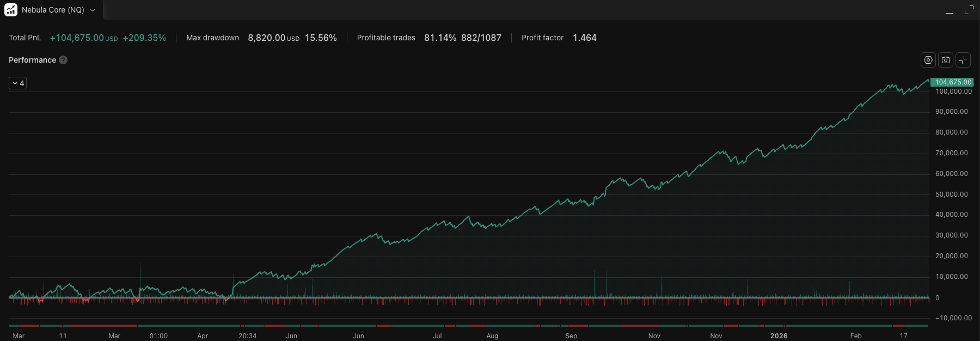
Task: Click the Aug label on time axis
Action: pyautogui.click(x=492, y=336)
